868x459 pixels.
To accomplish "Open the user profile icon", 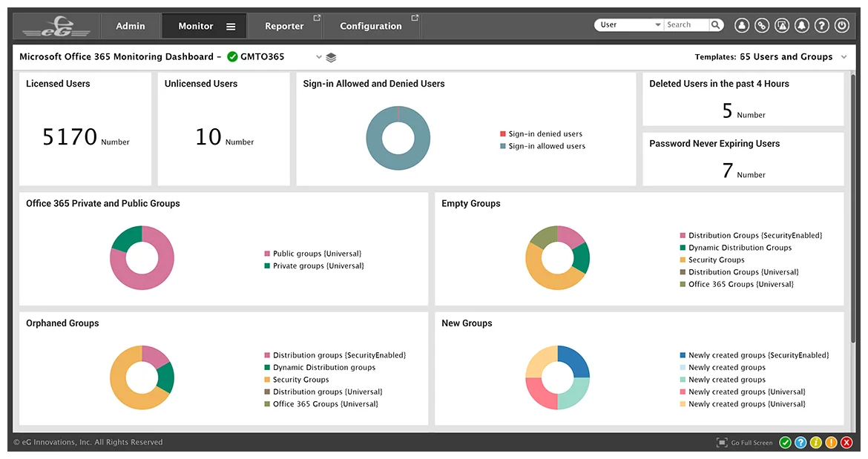I will pos(742,25).
